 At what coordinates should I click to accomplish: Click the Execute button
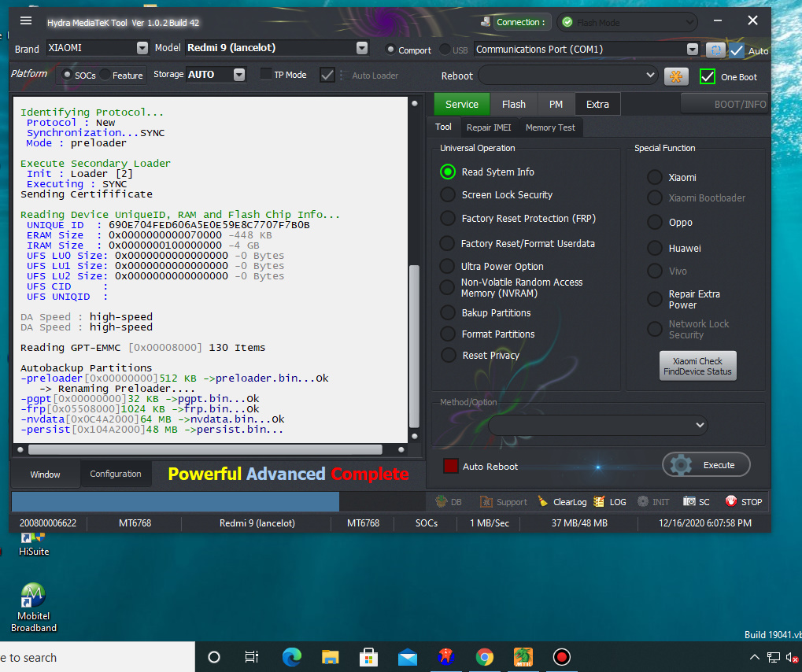tap(706, 465)
